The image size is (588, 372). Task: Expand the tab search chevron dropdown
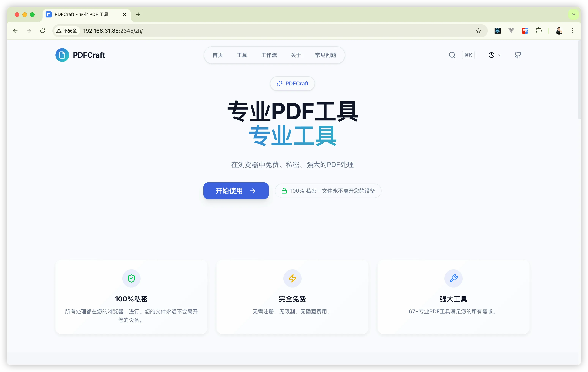(573, 14)
